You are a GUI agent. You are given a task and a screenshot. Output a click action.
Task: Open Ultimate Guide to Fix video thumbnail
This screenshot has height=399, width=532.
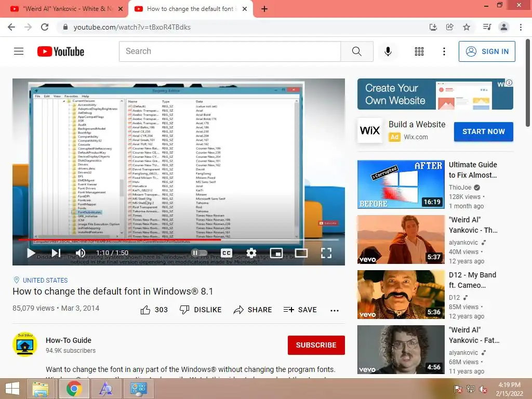click(x=401, y=184)
